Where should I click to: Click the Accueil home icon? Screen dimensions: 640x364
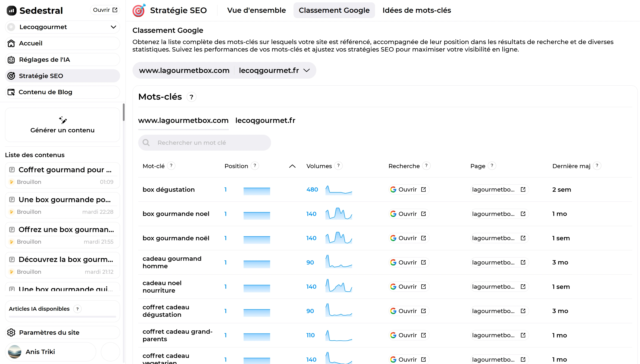(x=11, y=43)
